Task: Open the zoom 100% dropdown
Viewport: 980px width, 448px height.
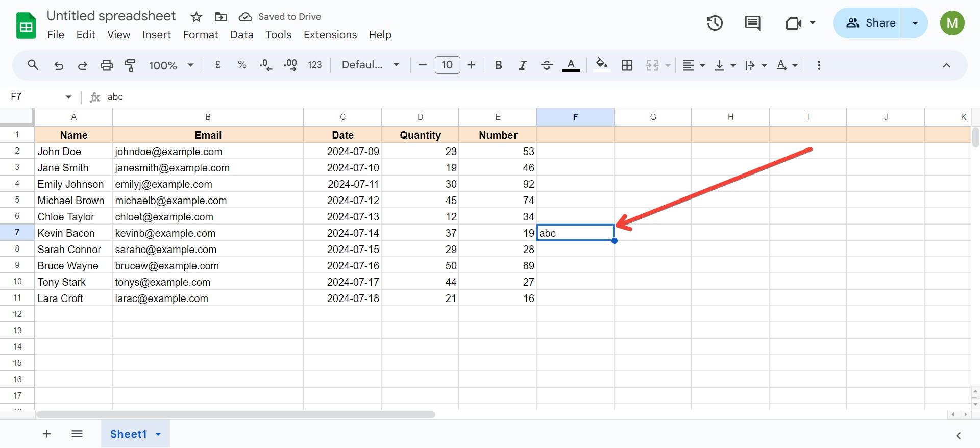Action: (x=171, y=65)
